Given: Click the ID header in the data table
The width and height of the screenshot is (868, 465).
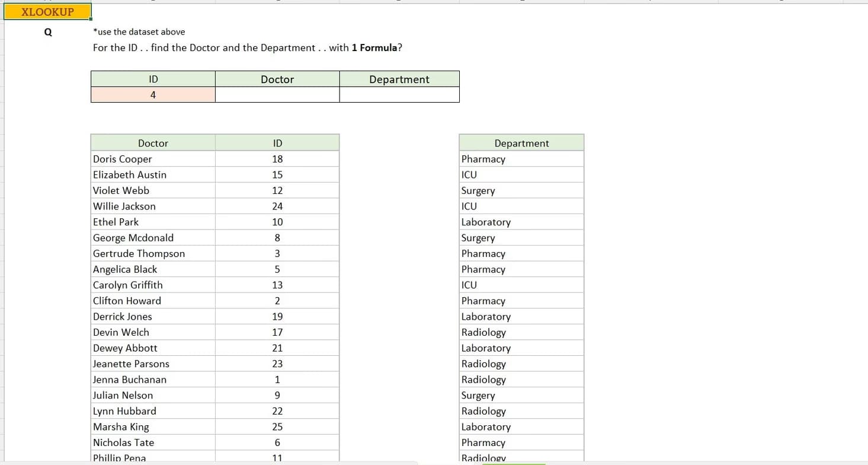Looking at the screenshot, I should tap(277, 143).
